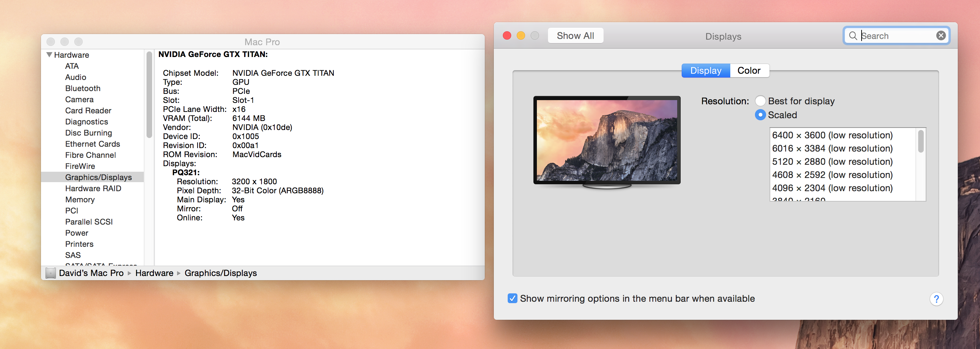Screen dimensions: 980x349
Task: Click the resolution list scrollbar
Action: [921, 141]
